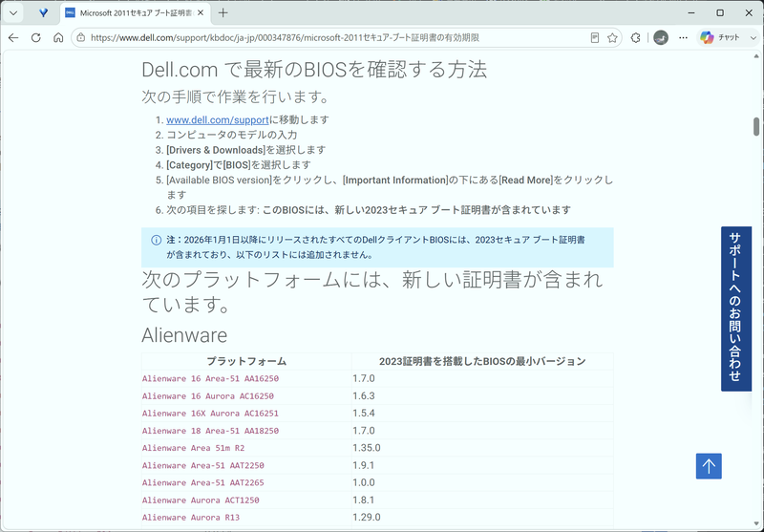Click the プラットフォーム column header
This screenshot has height=532, width=764.
tap(246, 361)
